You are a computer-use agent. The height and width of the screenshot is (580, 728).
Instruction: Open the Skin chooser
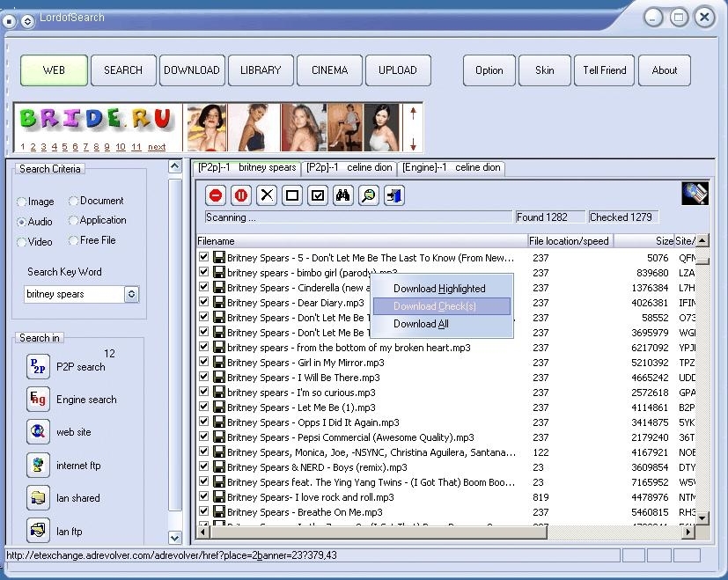point(544,70)
